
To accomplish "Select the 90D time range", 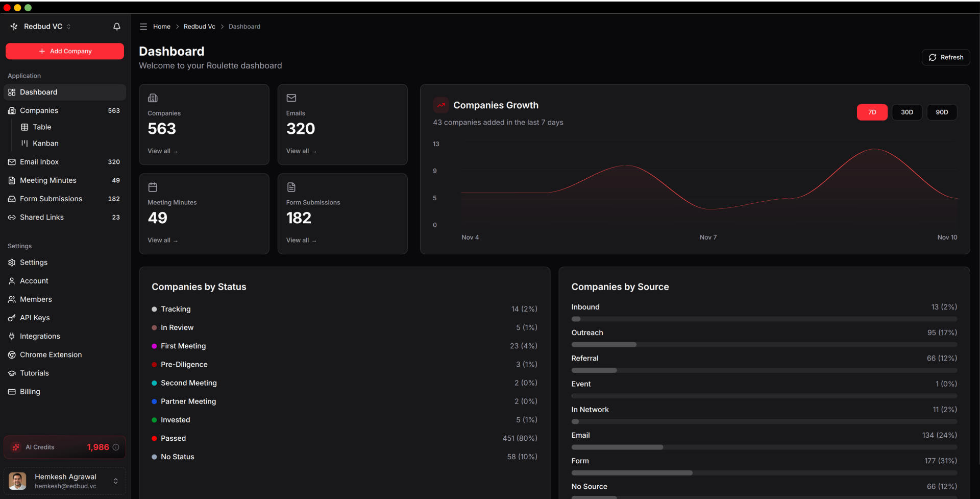I will click(x=942, y=112).
